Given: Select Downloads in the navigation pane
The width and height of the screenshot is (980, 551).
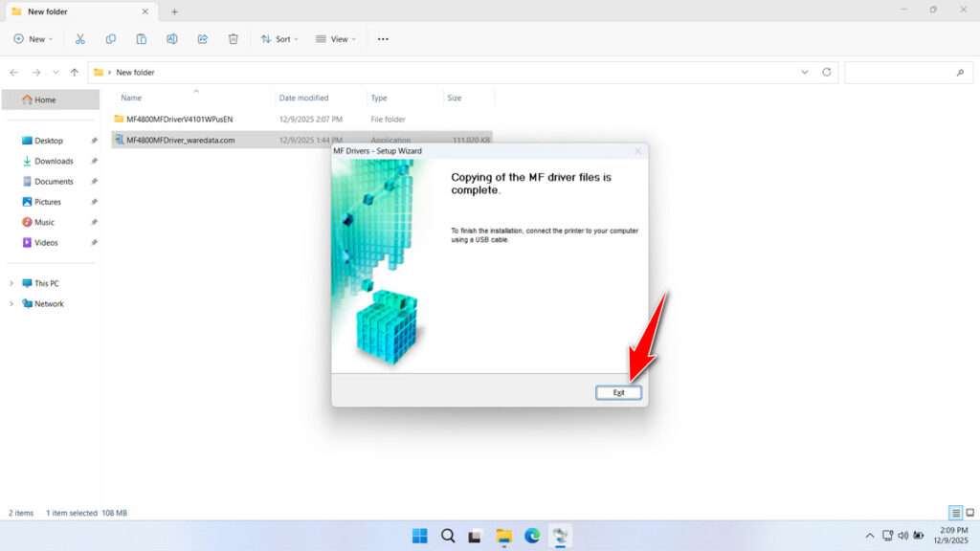Looking at the screenshot, I should point(54,161).
